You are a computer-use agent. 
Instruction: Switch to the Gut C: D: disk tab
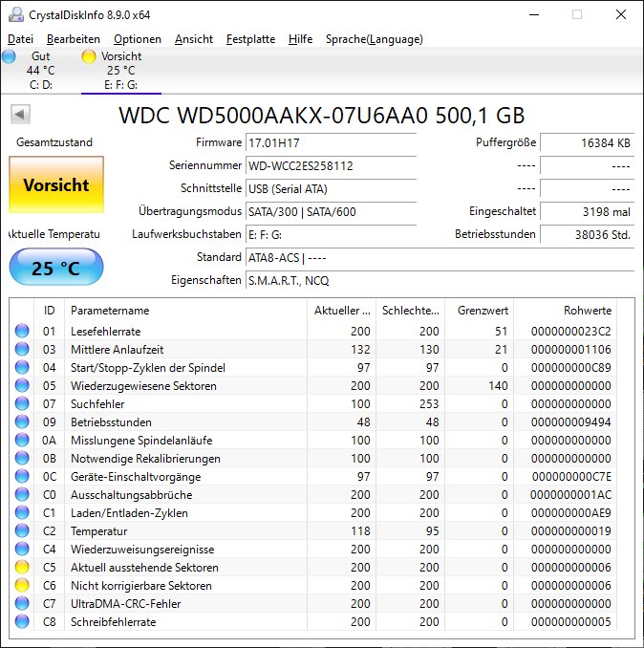40,71
